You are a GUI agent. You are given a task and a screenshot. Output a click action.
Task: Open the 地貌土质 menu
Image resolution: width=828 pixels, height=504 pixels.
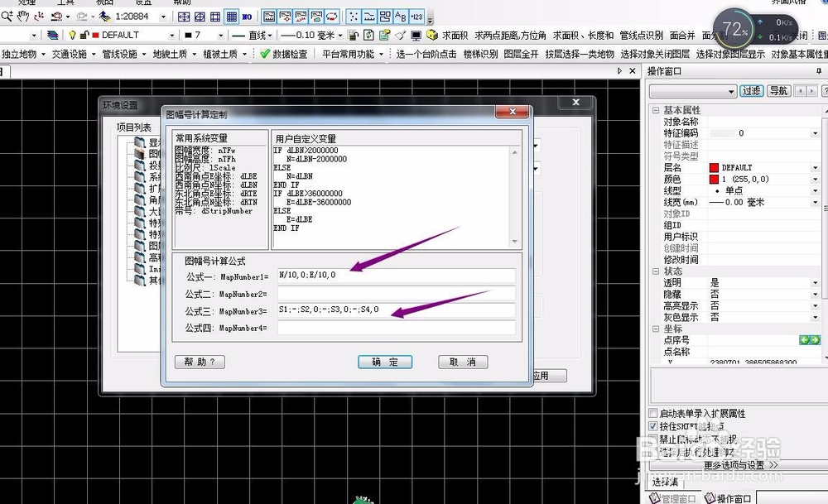pyautogui.click(x=174, y=54)
